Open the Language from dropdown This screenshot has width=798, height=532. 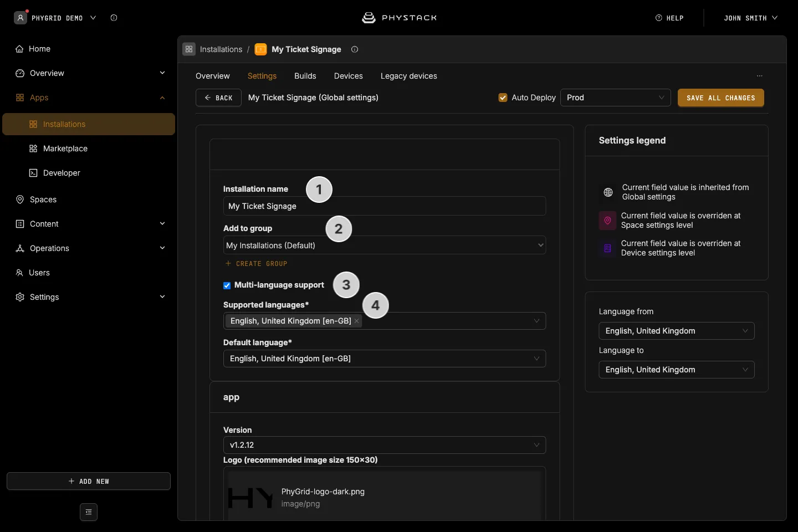click(x=677, y=331)
